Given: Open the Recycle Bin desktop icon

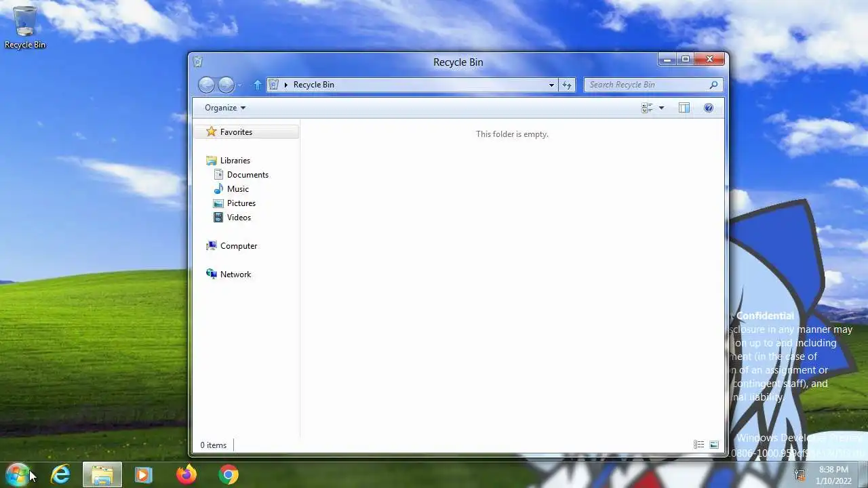Looking at the screenshot, I should pos(25,28).
